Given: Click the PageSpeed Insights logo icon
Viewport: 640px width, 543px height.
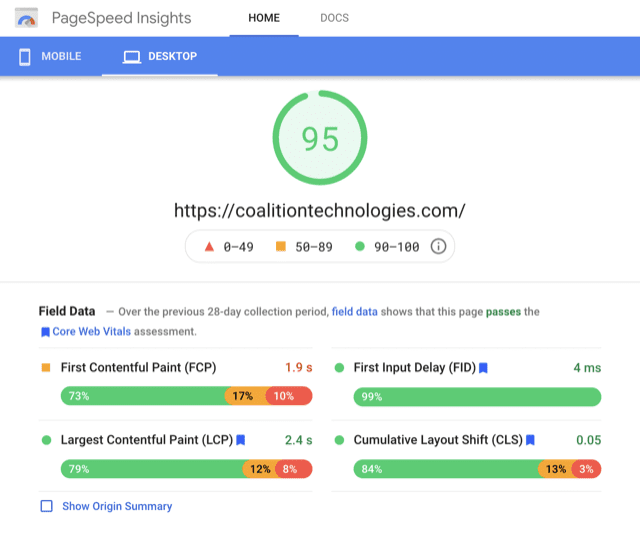Looking at the screenshot, I should tap(27, 18).
